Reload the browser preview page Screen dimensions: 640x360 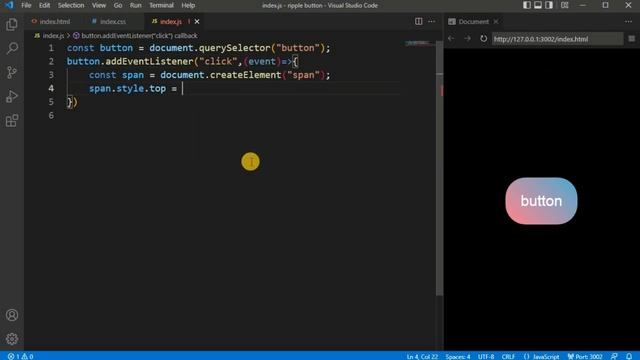(x=483, y=38)
